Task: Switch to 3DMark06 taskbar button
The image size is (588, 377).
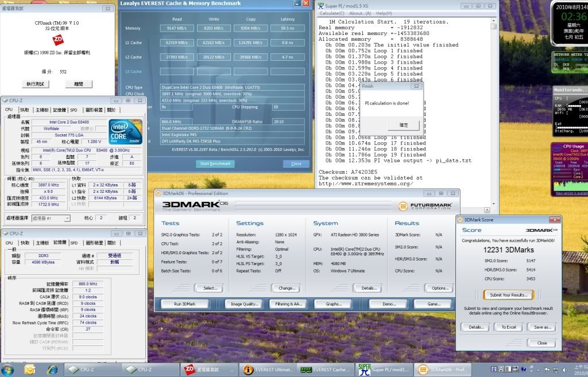Action: click(443, 370)
